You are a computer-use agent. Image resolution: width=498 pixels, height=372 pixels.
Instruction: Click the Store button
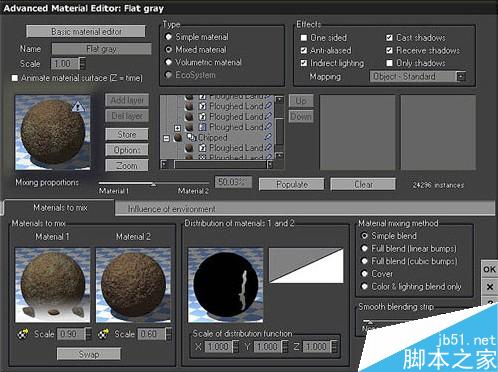pyautogui.click(x=127, y=135)
